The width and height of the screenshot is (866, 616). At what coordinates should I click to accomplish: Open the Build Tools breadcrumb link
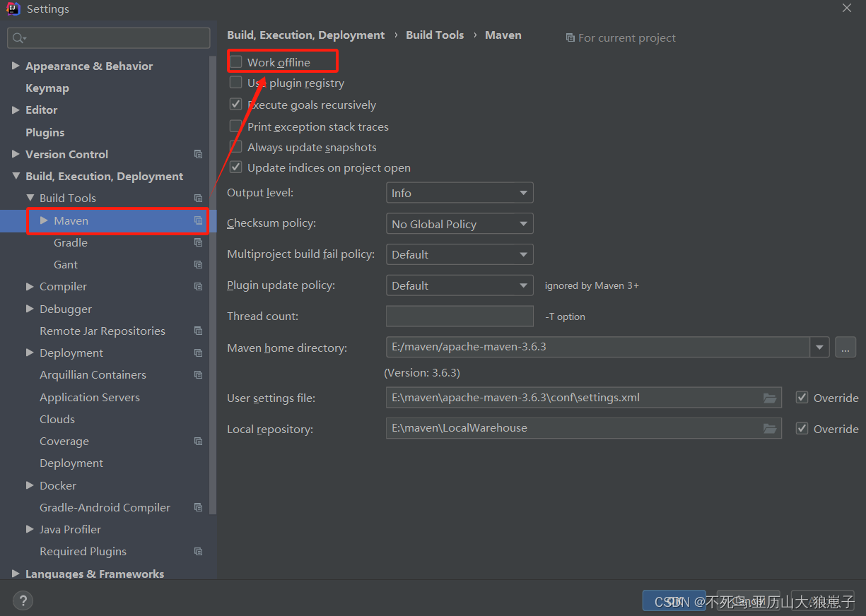pos(435,35)
